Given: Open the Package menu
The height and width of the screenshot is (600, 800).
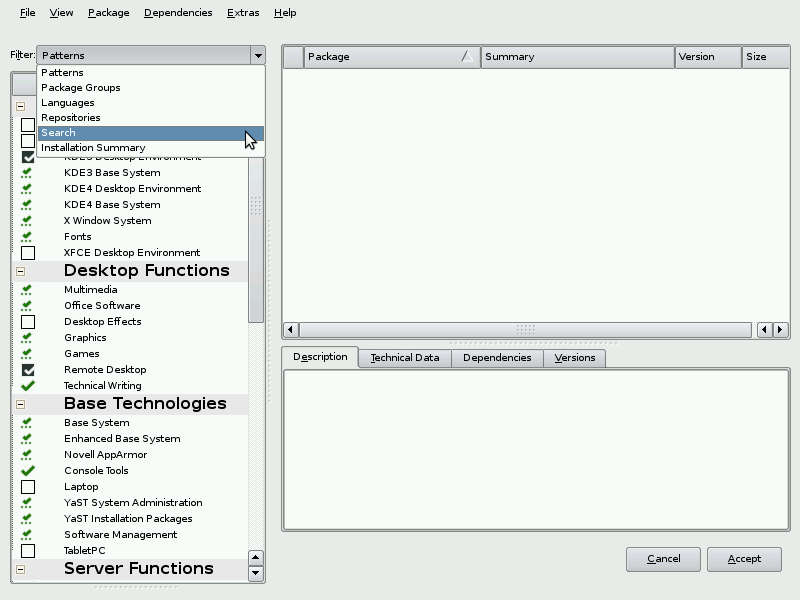Looking at the screenshot, I should [x=109, y=13].
